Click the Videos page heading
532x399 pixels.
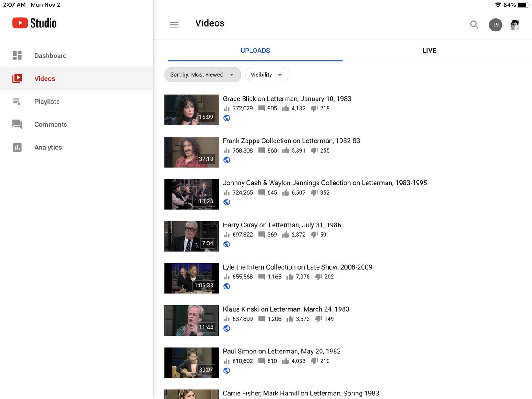coord(210,23)
